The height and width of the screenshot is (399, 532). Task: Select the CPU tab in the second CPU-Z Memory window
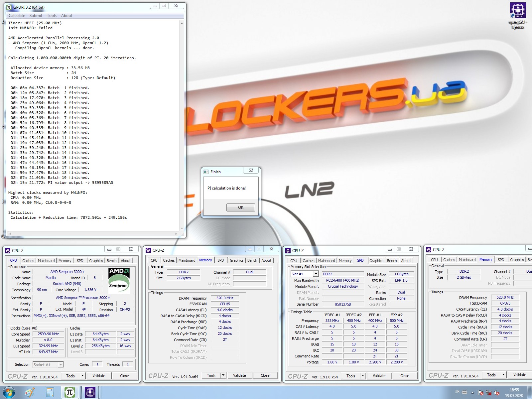[x=154, y=260]
